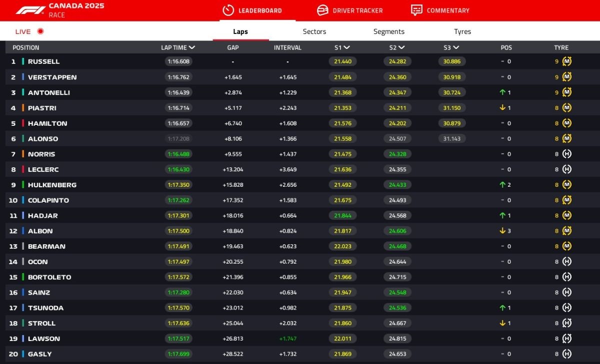
Task: Click Antonelli's green position-gain arrow
Action: pos(502,92)
